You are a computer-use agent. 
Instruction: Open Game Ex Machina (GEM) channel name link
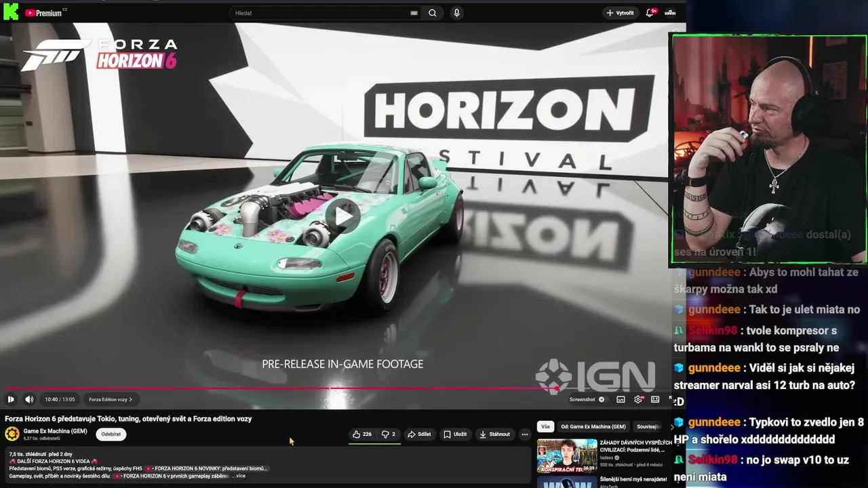[55, 431]
